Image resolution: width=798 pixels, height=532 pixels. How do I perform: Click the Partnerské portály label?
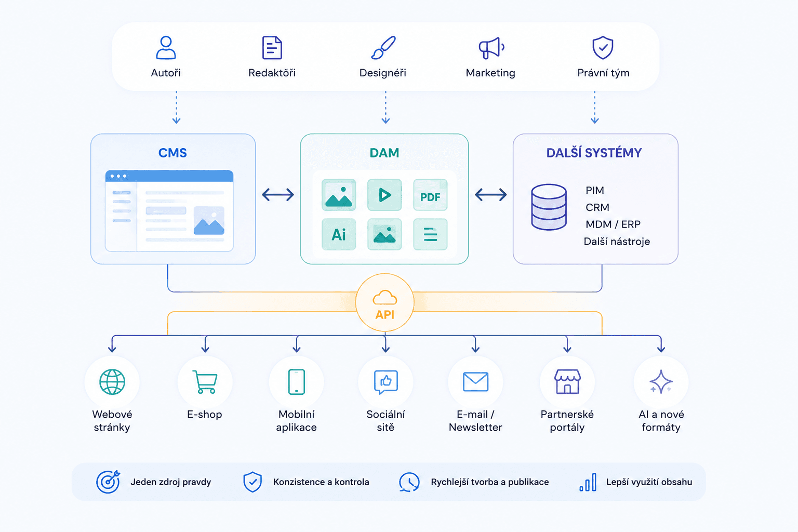click(x=567, y=421)
